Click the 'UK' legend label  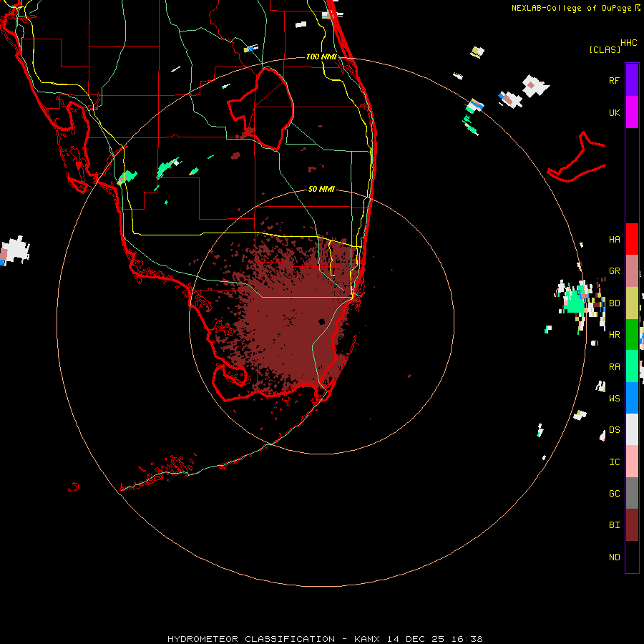point(614,113)
